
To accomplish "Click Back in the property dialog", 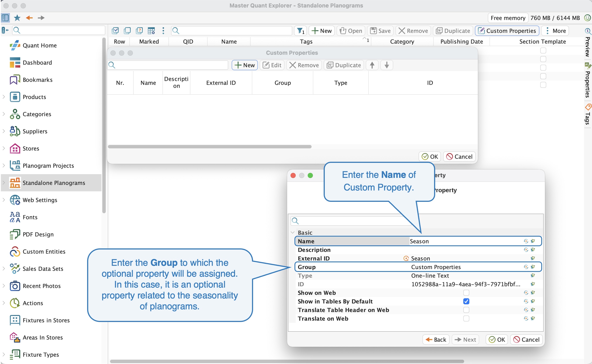I will pos(436,339).
